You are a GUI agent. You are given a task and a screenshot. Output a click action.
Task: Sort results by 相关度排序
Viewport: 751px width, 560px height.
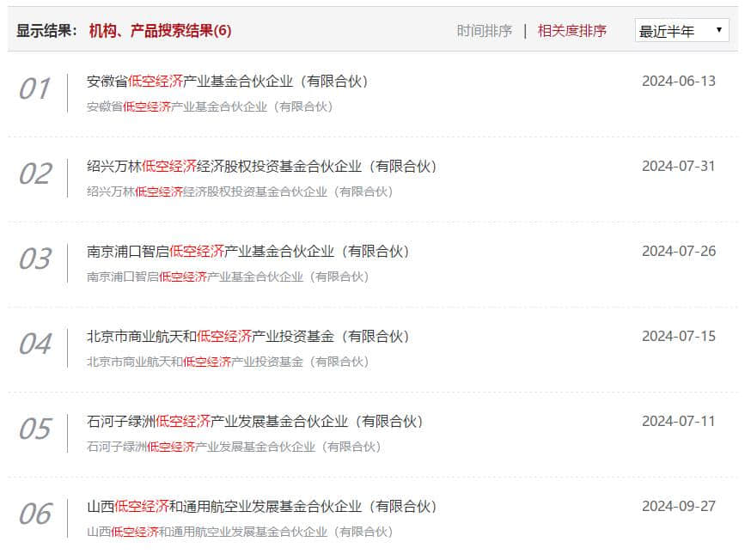point(572,31)
